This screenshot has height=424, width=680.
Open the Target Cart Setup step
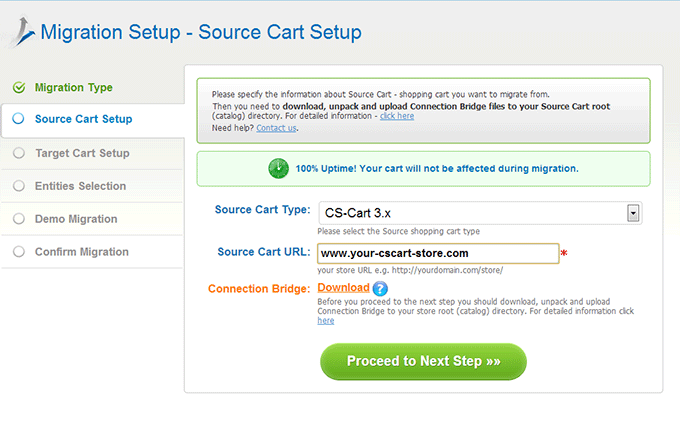(x=82, y=153)
